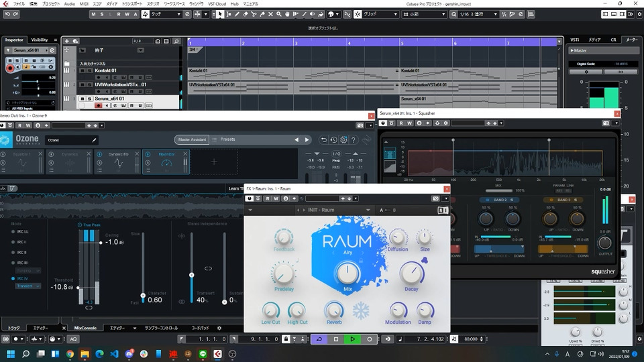
Task: Open Google Chrome from taskbar
Action: point(70,354)
